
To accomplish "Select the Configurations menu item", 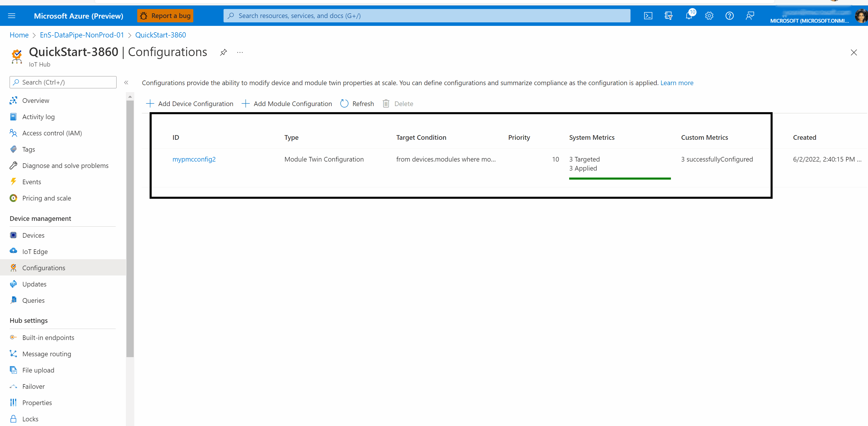I will coord(44,267).
